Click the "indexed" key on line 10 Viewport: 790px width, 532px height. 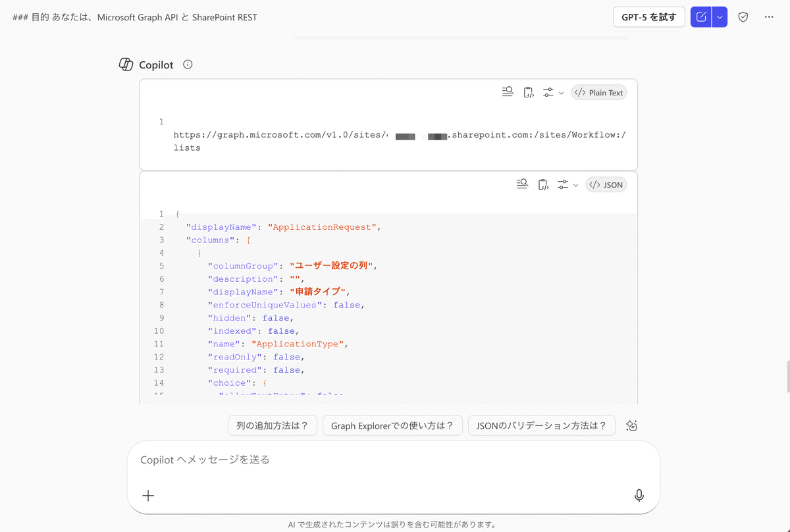coord(232,331)
